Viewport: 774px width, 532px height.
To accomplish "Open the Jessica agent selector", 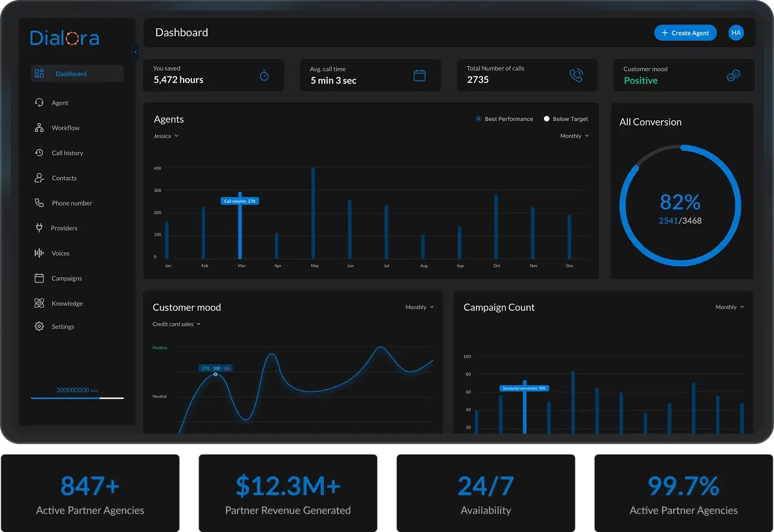I will pos(166,136).
